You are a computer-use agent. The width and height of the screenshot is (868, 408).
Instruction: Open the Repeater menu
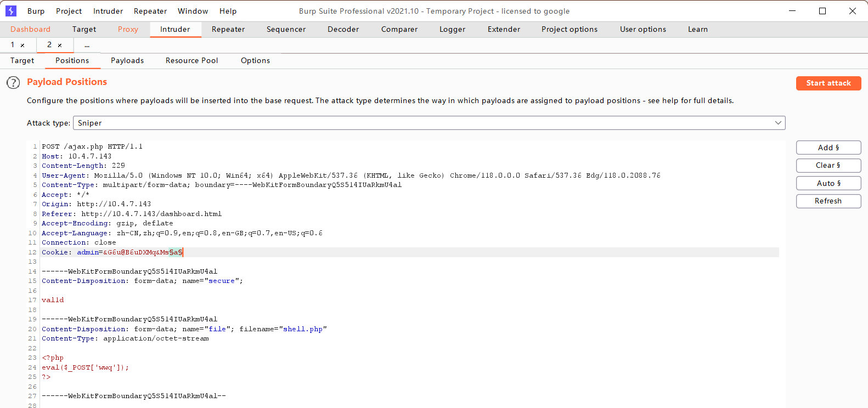[150, 11]
